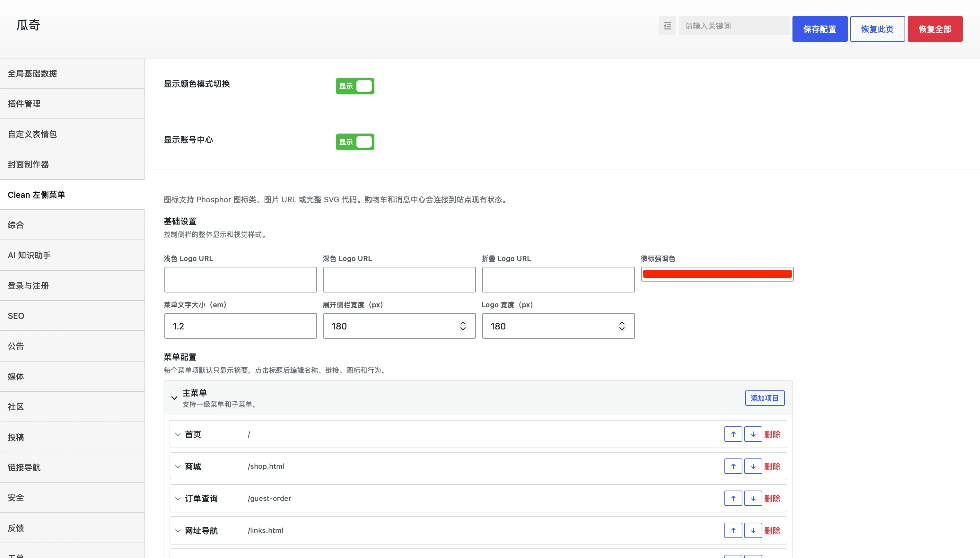The width and height of the screenshot is (980, 558).
Task: Move 网址导航 menu item down
Action: tap(753, 531)
